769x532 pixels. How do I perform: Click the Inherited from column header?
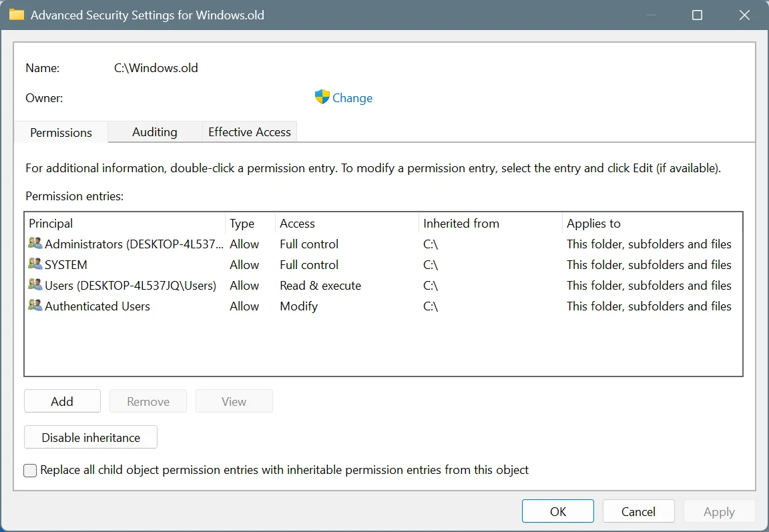pyautogui.click(x=491, y=223)
